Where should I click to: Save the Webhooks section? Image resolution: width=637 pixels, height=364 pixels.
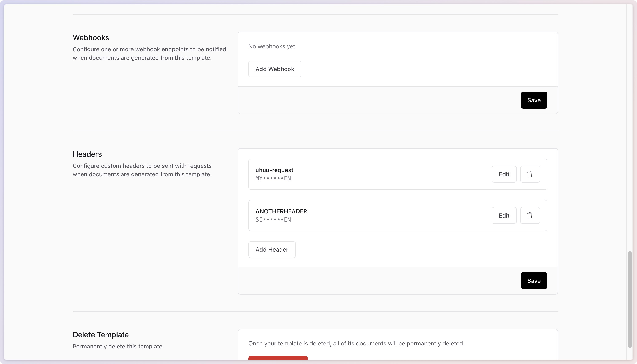(x=534, y=100)
